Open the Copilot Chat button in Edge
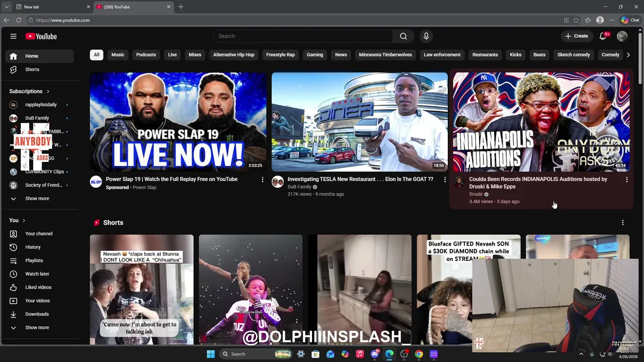 [x=630, y=20]
